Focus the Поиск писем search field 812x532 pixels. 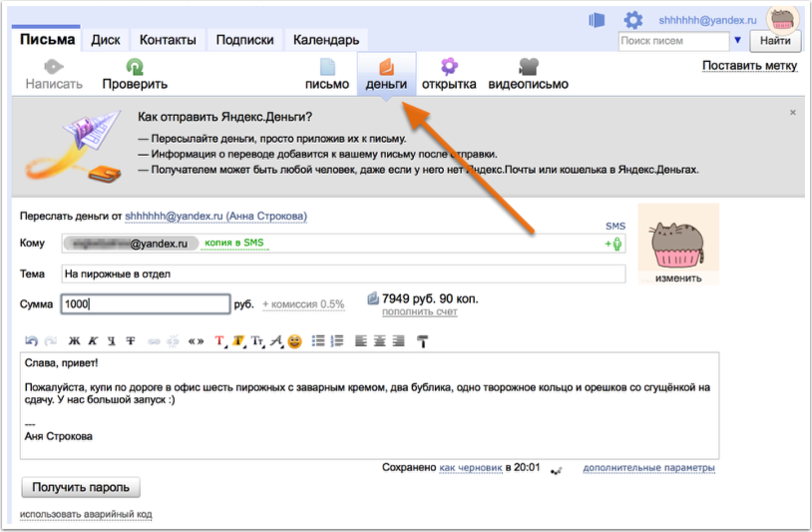tap(673, 40)
